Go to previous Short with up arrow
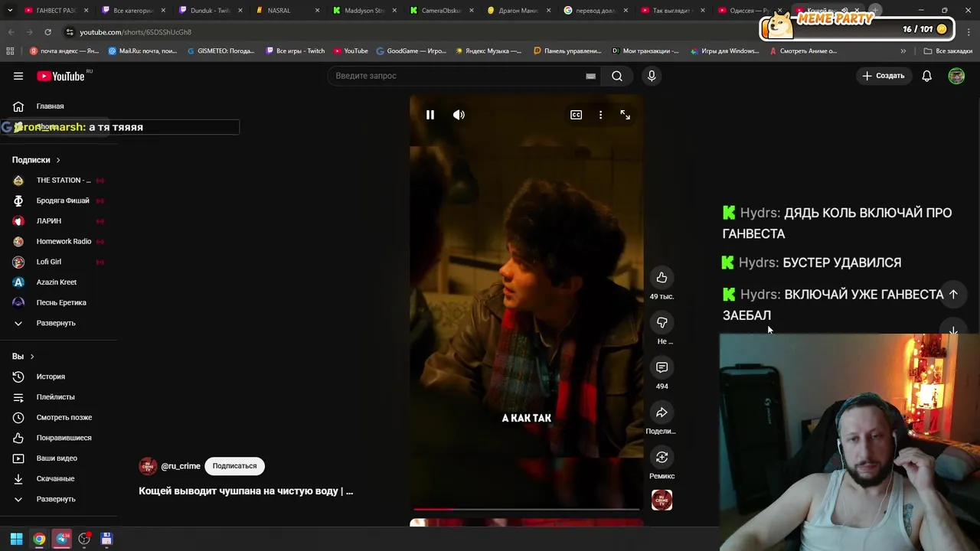980x551 pixels. click(x=953, y=295)
